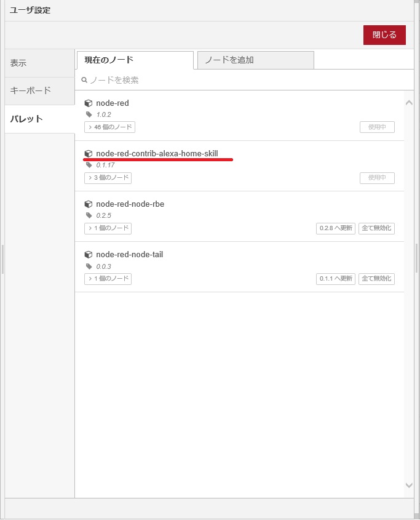Click the scroll up arrow of node list
The image size is (420, 520).
coord(409,103)
